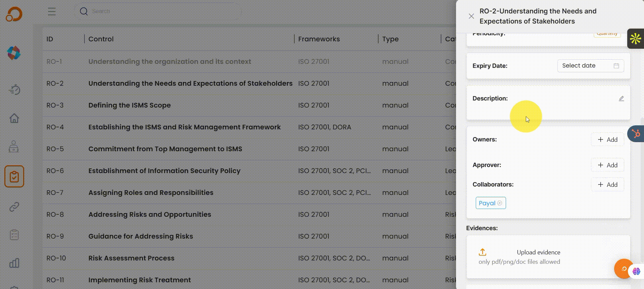This screenshot has height=289, width=644.
Task: Sort by the Frameworks column header
Action: (x=319, y=39)
